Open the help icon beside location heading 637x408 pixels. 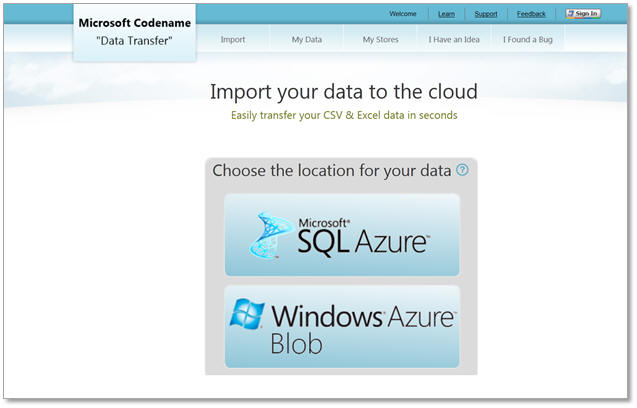coord(462,170)
